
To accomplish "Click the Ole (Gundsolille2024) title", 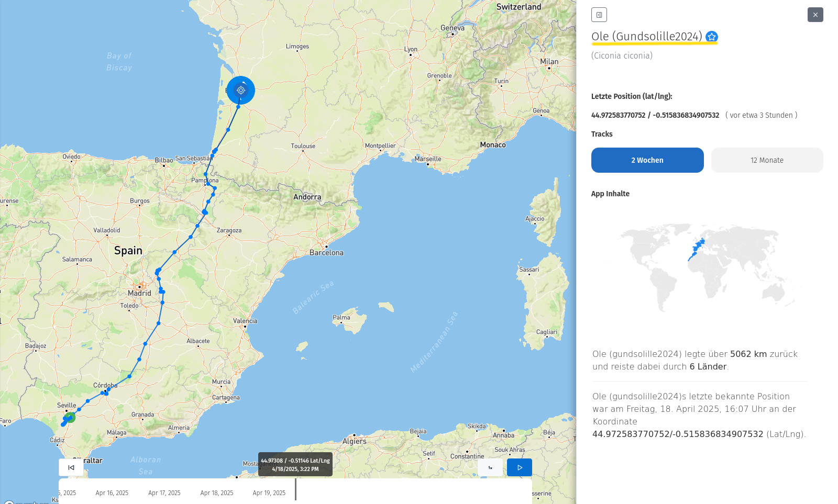I will (x=647, y=37).
